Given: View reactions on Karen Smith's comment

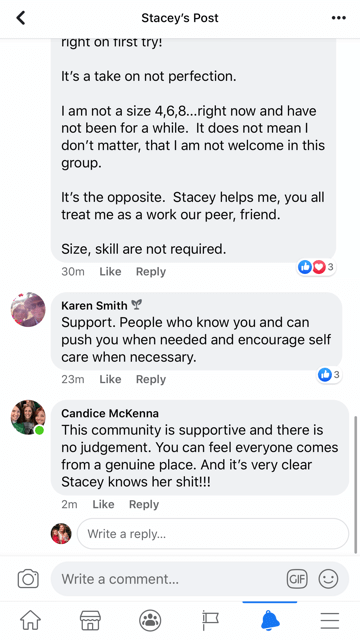Looking at the screenshot, I should (329, 374).
